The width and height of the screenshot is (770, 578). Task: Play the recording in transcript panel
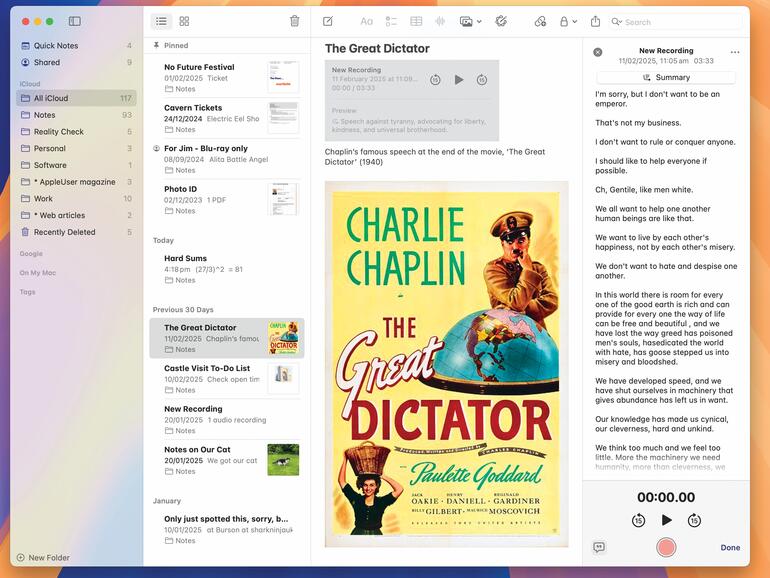pos(666,520)
